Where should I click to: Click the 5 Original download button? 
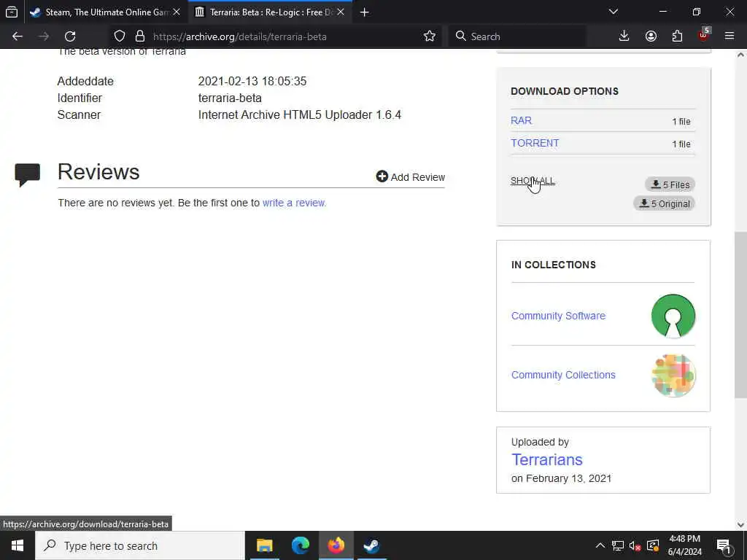[664, 203]
